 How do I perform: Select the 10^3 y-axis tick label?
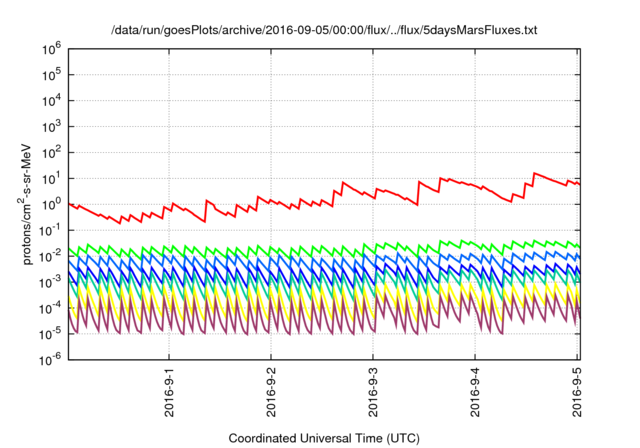coord(52,127)
